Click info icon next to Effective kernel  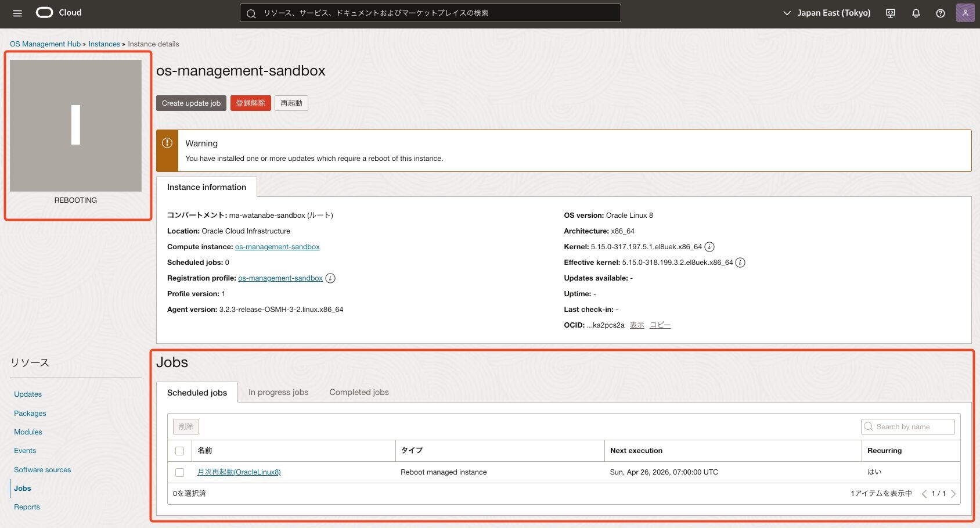coord(740,263)
